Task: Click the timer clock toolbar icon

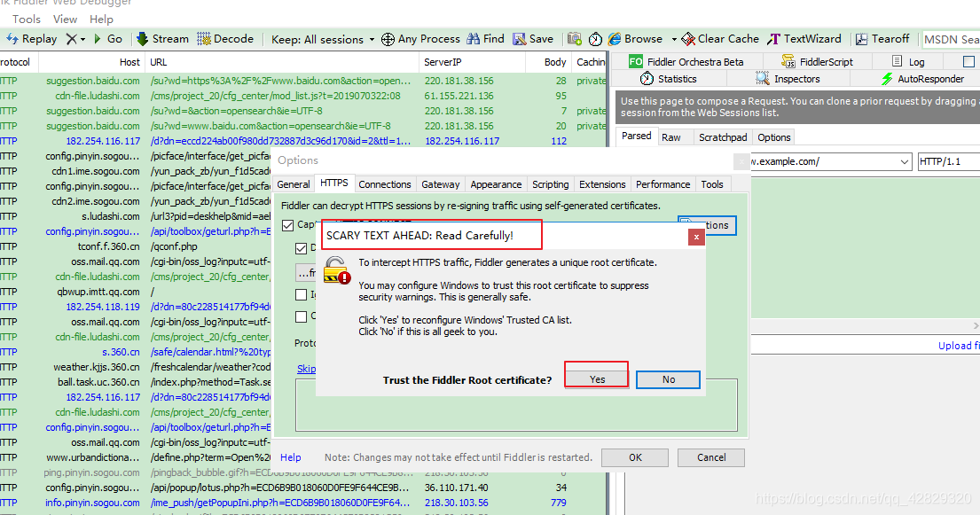Action: (x=596, y=39)
